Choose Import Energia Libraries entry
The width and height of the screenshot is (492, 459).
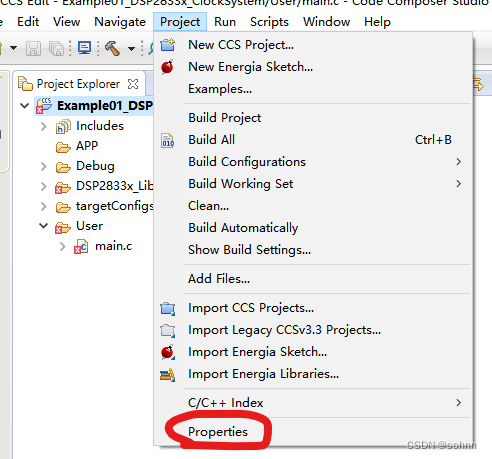click(313, 374)
